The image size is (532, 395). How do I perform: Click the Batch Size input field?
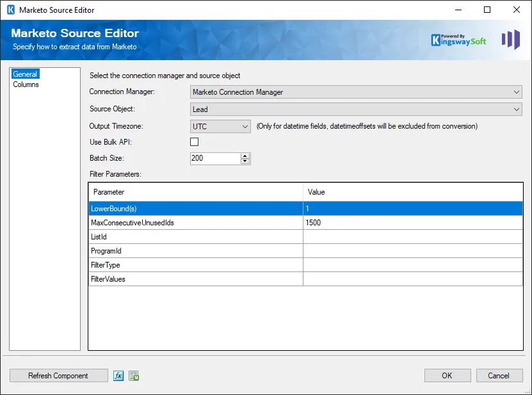[215, 158]
